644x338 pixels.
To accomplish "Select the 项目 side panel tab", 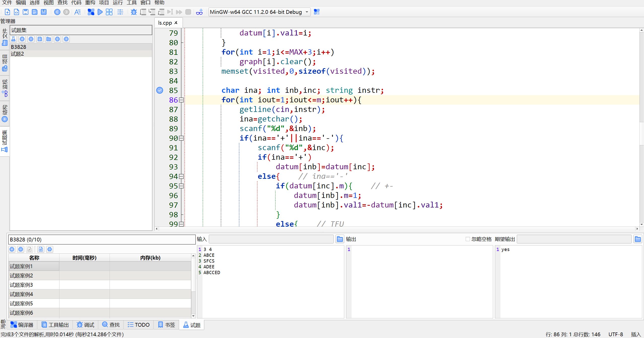I will click(5, 63).
